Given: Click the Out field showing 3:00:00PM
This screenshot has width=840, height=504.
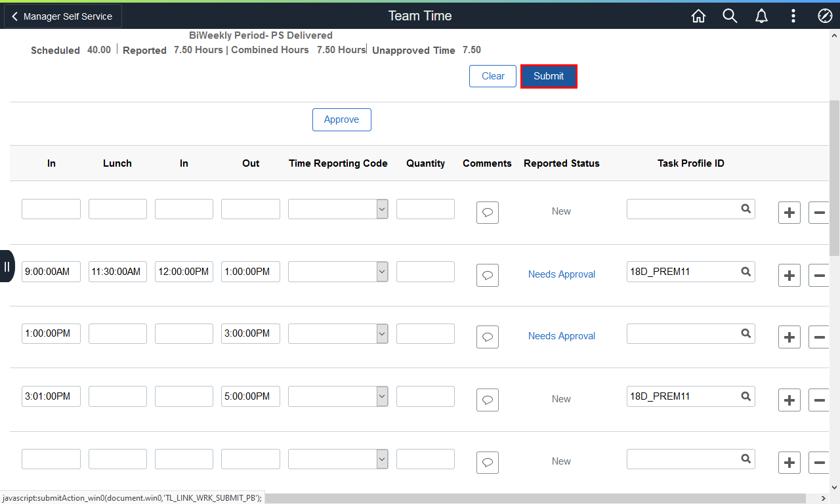Looking at the screenshot, I should click(x=251, y=333).
